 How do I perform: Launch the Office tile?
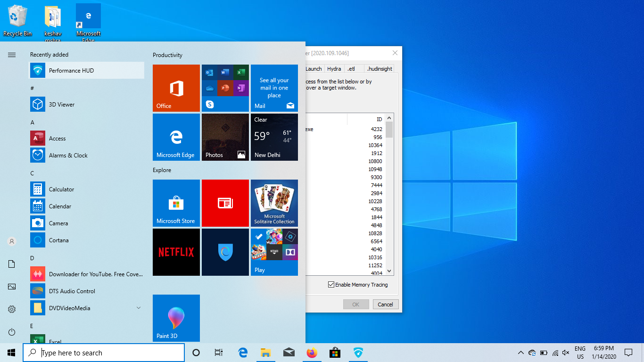click(176, 88)
